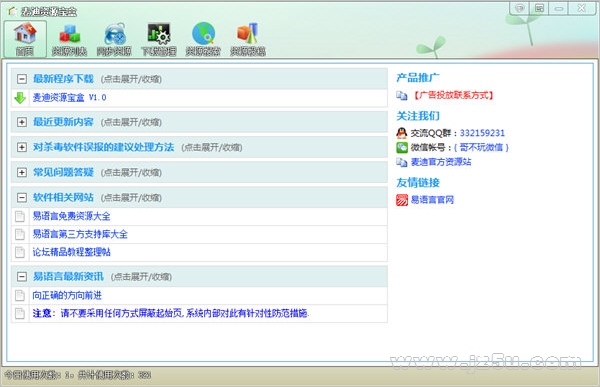Click the sync resources IE globe icon
Screen dimensions: 600x387
click(x=114, y=34)
